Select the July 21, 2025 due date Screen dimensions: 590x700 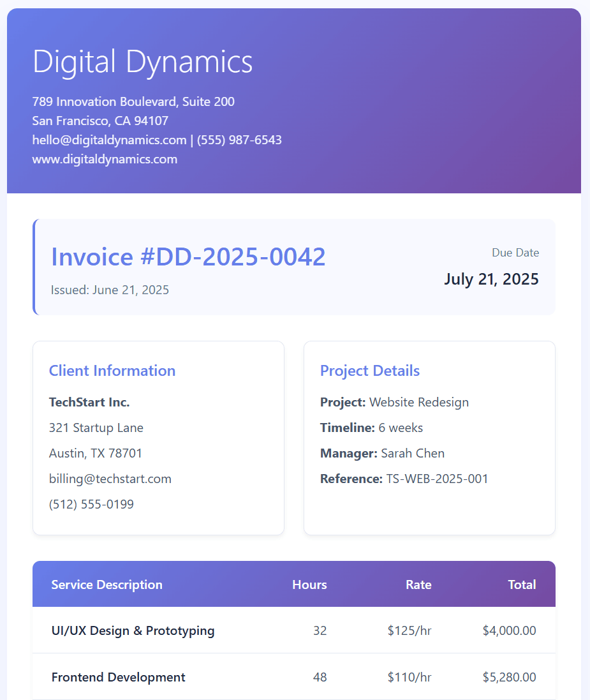click(491, 279)
